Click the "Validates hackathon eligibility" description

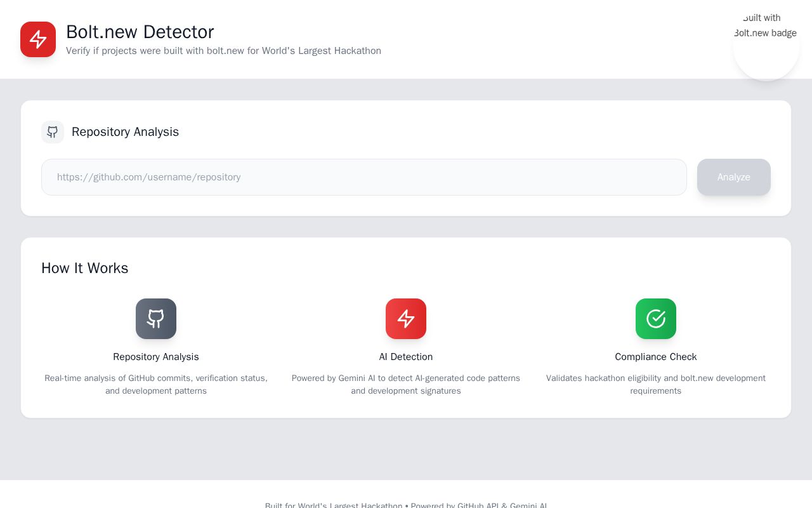(656, 384)
